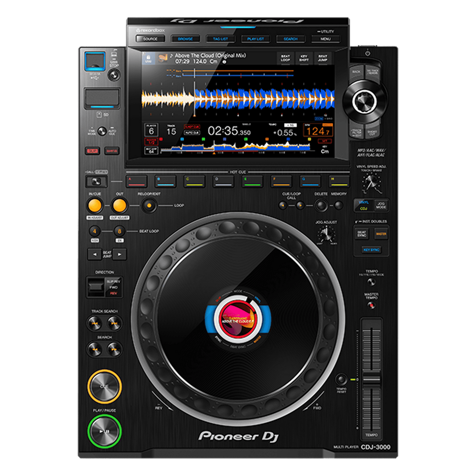Click the SEARCH rewind button
The image size is (476, 476).
click(x=94, y=349)
